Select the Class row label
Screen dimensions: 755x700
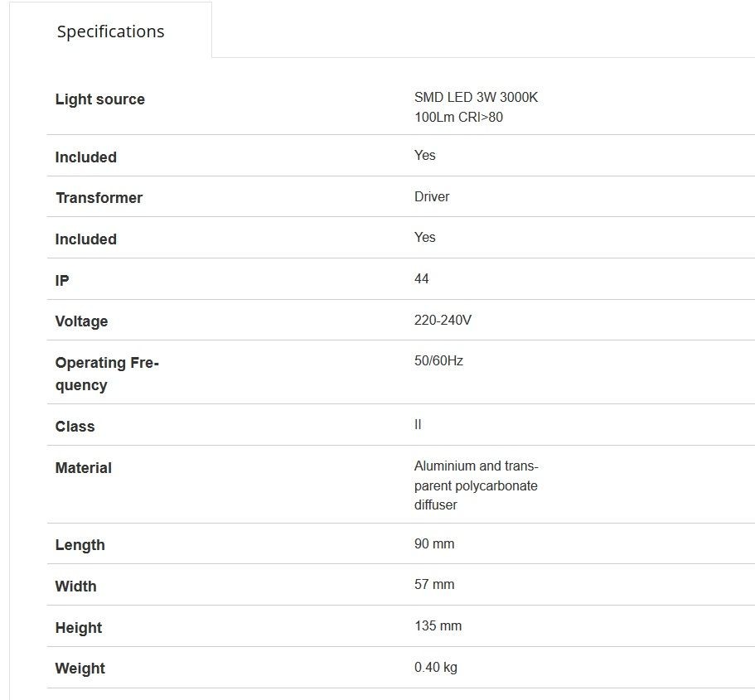click(x=75, y=426)
